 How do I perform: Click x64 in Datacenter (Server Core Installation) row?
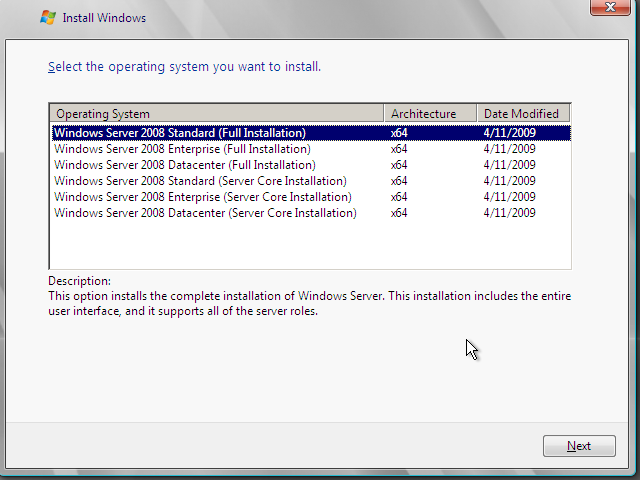pyautogui.click(x=399, y=213)
